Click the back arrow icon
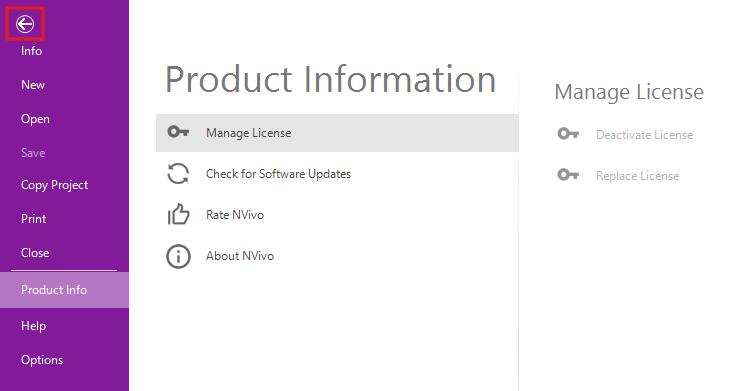This screenshot has width=731, height=391. (x=25, y=24)
